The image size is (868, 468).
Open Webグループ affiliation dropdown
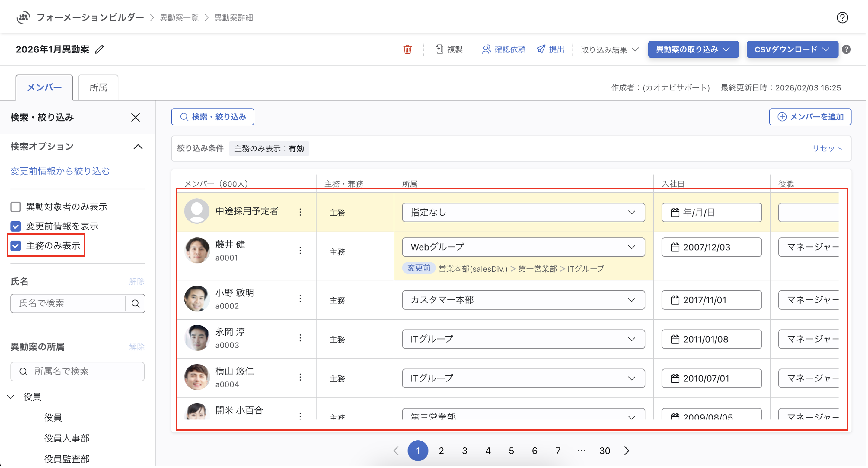tap(523, 248)
